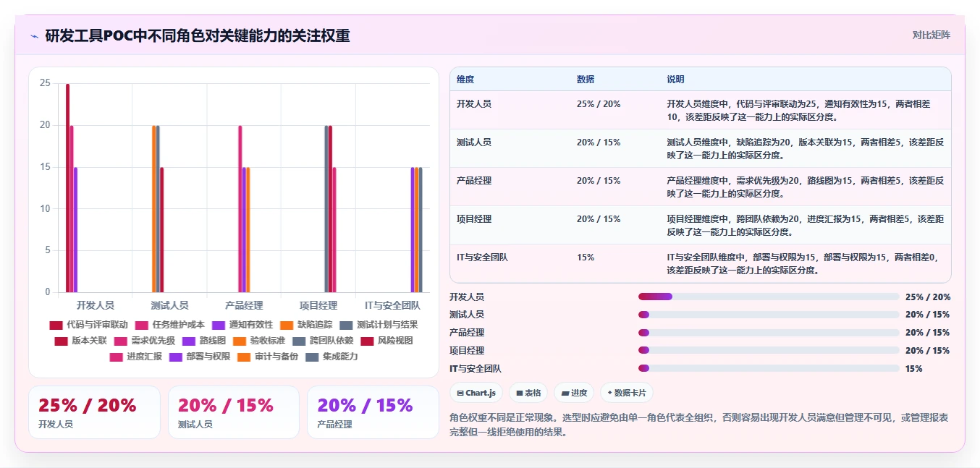This screenshot has height=468, width=980.
Task: Click the IT与安全团队 progress bar
Action: click(769, 368)
